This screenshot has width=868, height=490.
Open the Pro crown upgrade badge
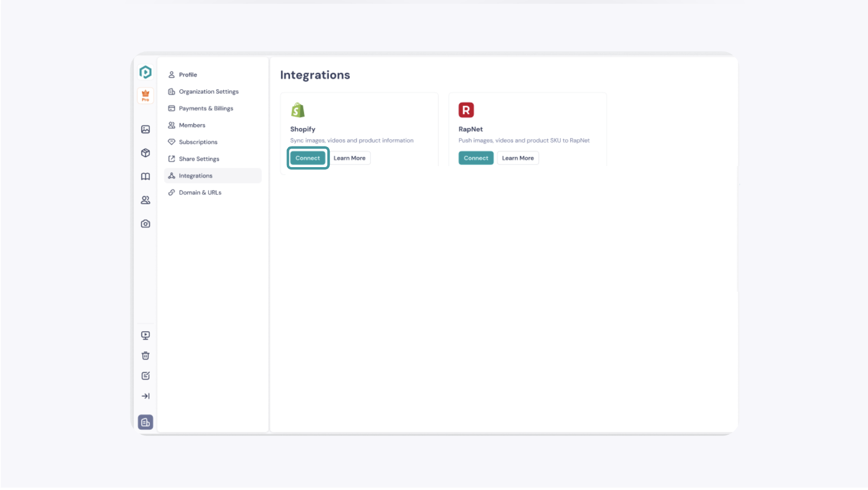[x=146, y=95]
